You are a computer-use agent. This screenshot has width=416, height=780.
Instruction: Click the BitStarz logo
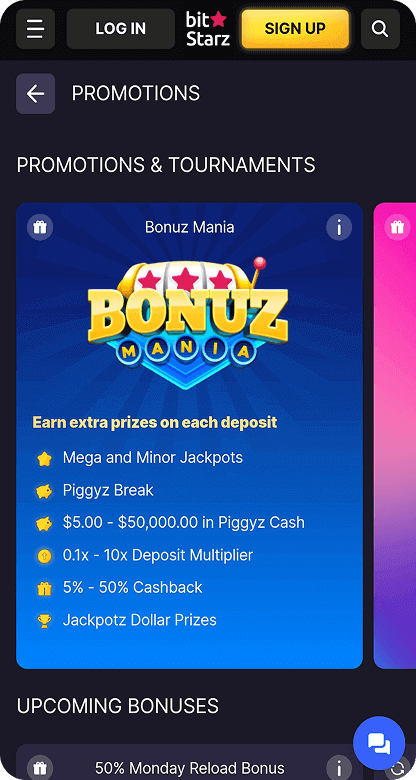[208, 29]
